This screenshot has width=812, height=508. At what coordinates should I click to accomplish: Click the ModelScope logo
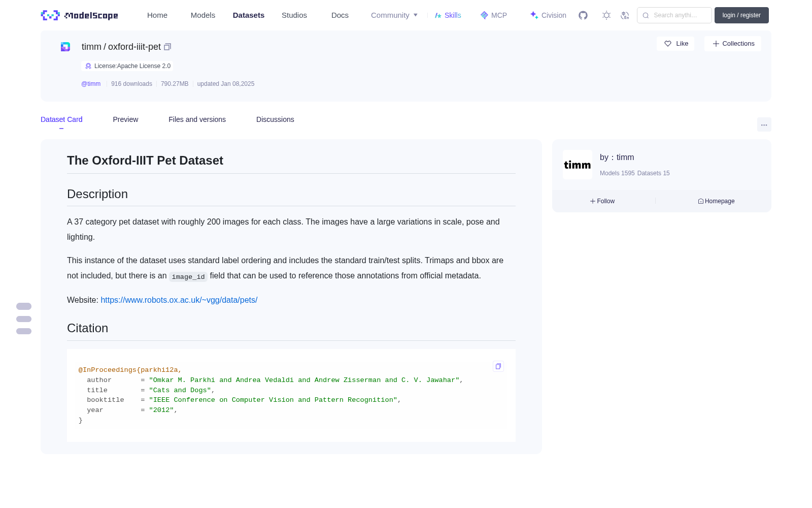tap(80, 15)
